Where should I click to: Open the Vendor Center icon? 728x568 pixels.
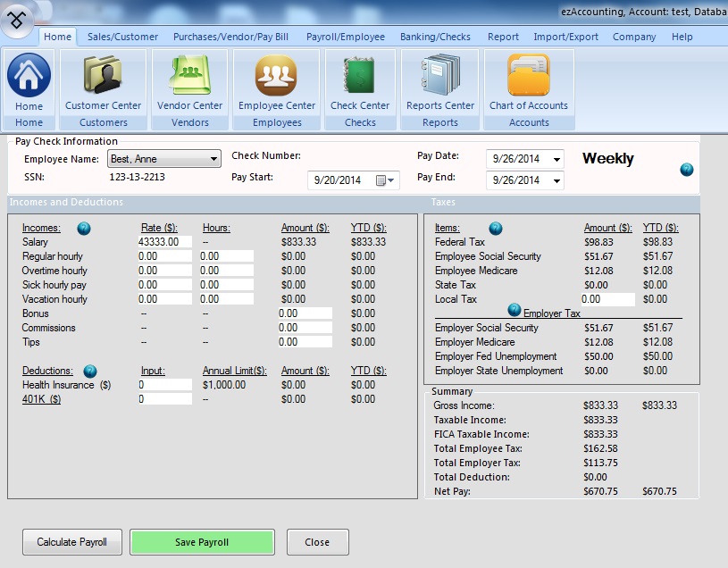click(189, 78)
